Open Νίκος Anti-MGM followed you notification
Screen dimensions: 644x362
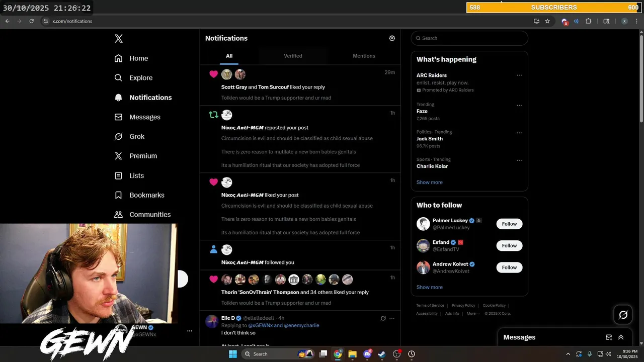click(300, 255)
